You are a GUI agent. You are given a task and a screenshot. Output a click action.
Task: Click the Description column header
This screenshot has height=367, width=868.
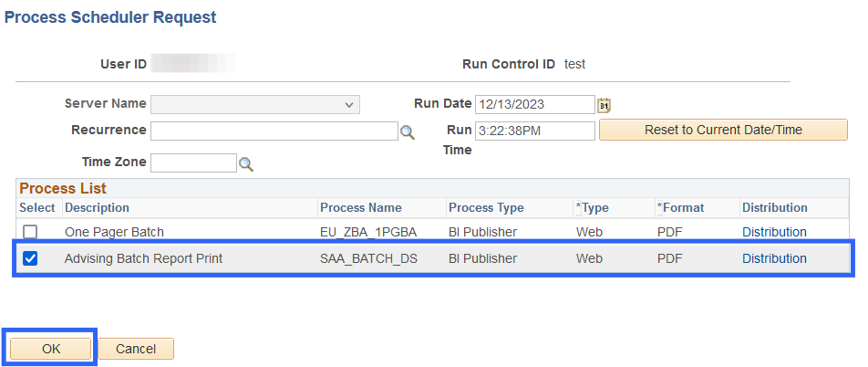point(97,207)
